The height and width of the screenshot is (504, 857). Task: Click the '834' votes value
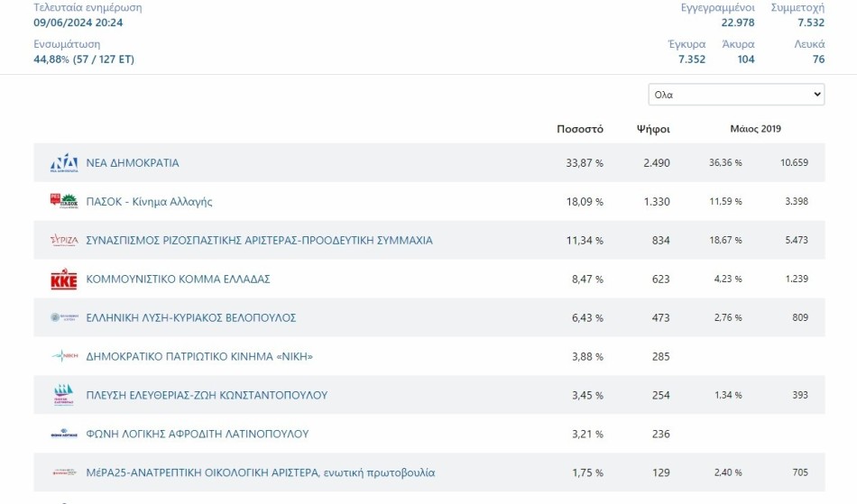coord(660,240)
